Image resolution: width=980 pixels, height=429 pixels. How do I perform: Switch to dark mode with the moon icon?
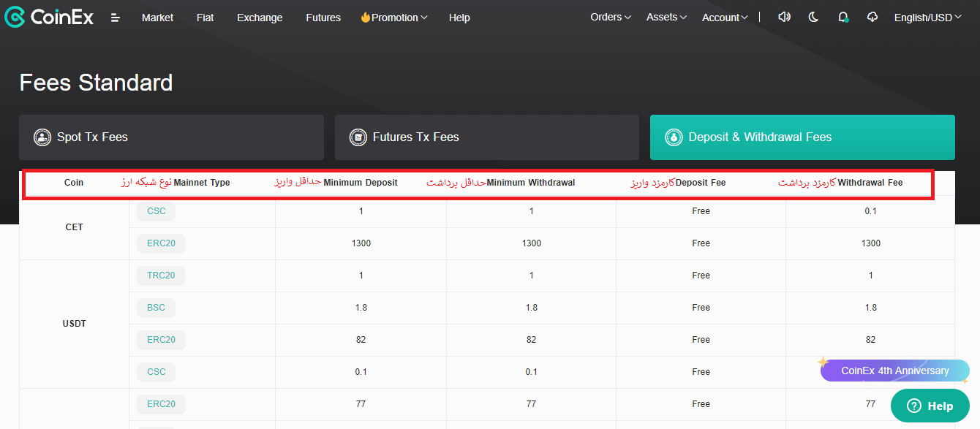tap(813, 17)
